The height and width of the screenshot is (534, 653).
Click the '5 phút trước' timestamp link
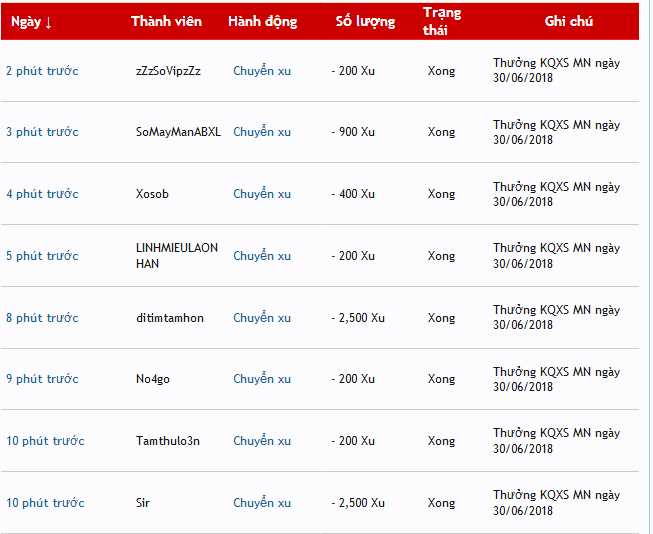[42, 256]
